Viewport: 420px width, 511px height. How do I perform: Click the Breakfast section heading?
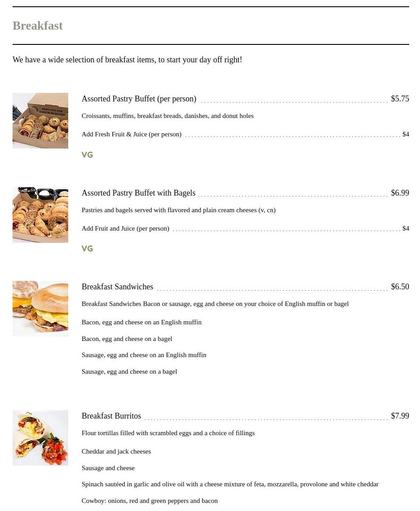pyautogui.click(x=38, y=26)
